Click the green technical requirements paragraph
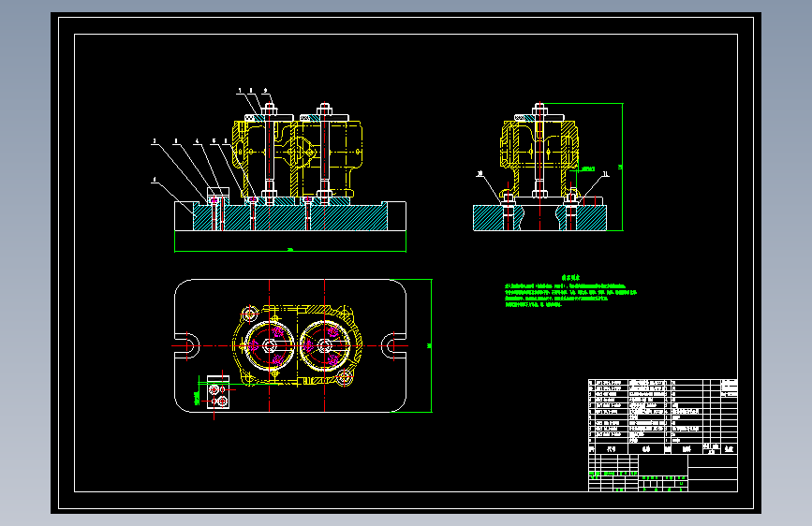This screenshot has height=526, width=812. click(x=570, y=296)
